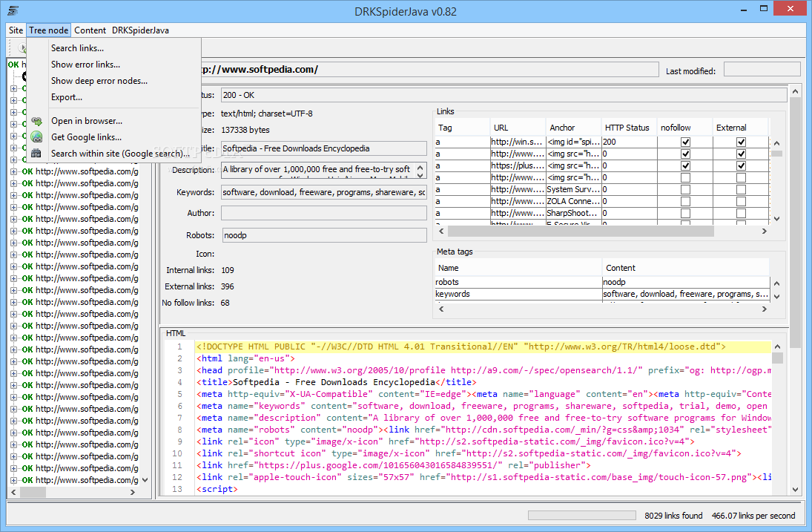Toggle nofollow checkbox for http://win.s... row

pos(685,142)
